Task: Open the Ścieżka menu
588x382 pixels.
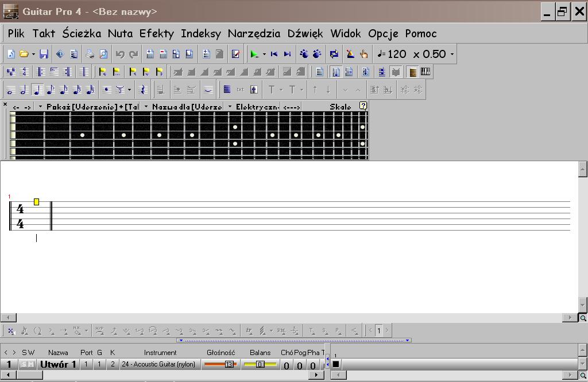Action: pyautogui.click(x=82, y=34)
